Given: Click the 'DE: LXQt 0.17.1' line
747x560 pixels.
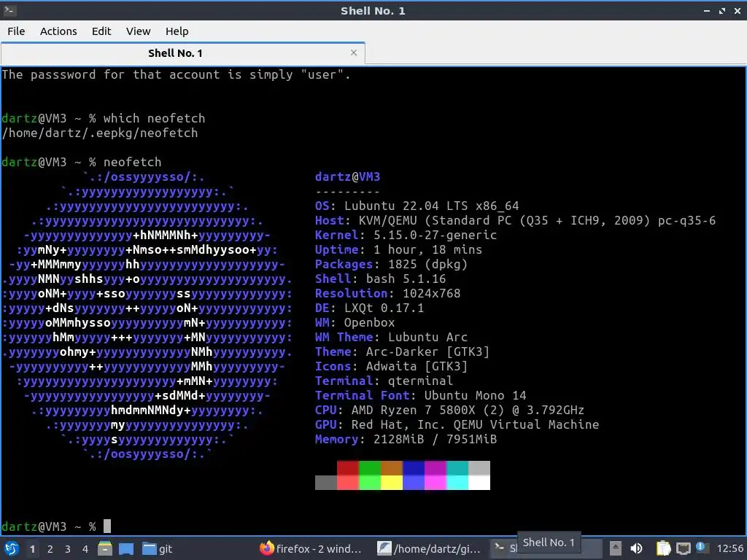Looking at the screenshot, I should click(369, 308).
